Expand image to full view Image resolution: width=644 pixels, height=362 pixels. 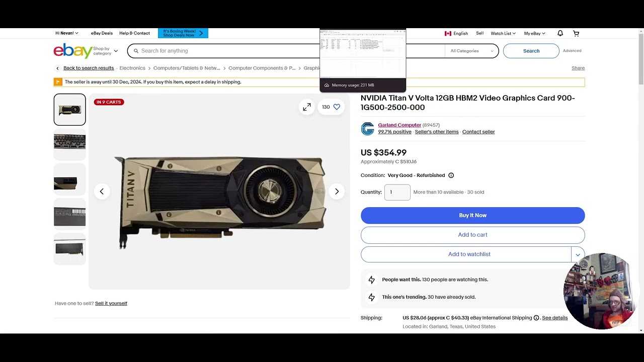[306, 107]
